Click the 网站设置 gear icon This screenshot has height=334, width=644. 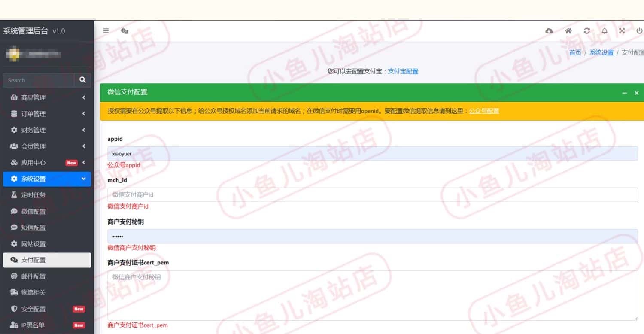point(14,244)
